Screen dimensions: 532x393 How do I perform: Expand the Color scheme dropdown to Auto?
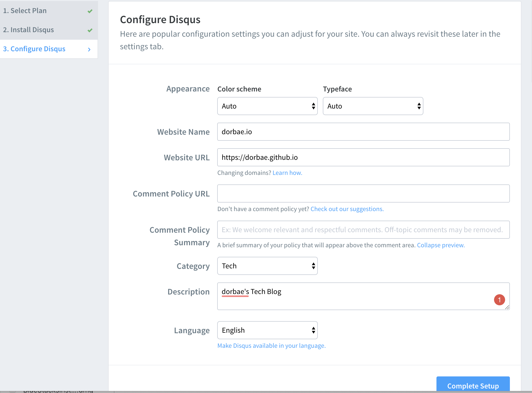tap(267, 106)
